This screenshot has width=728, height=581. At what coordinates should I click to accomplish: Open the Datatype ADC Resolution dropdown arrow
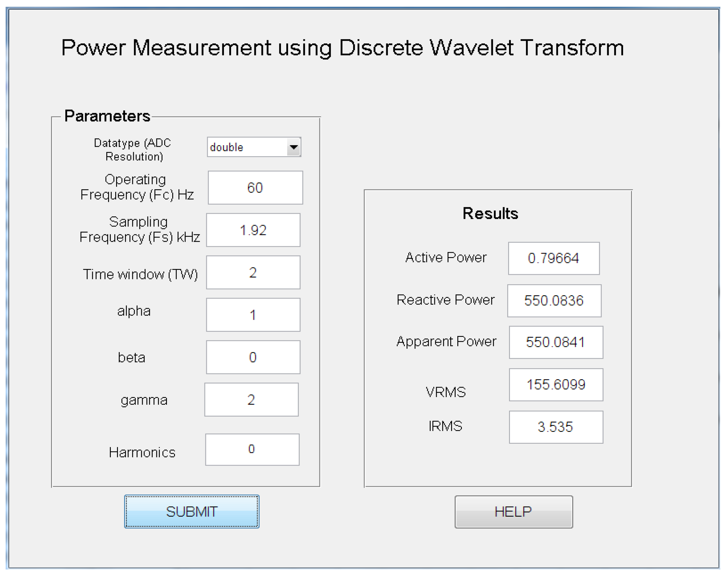pos(293,147)
